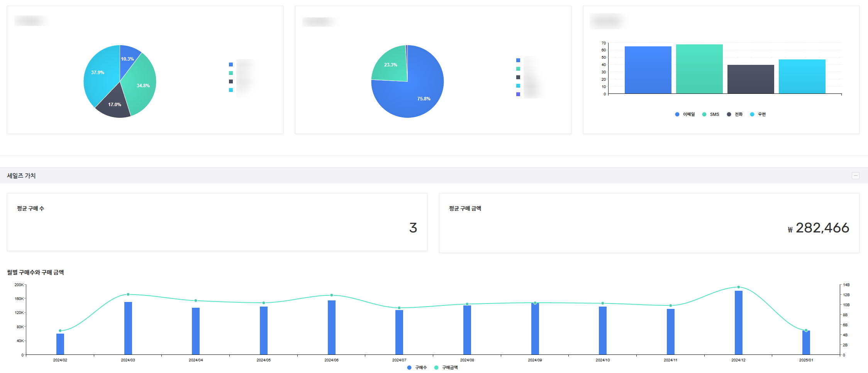
Task: Click the 2024/03 line data point
Action: coord(128,295)
